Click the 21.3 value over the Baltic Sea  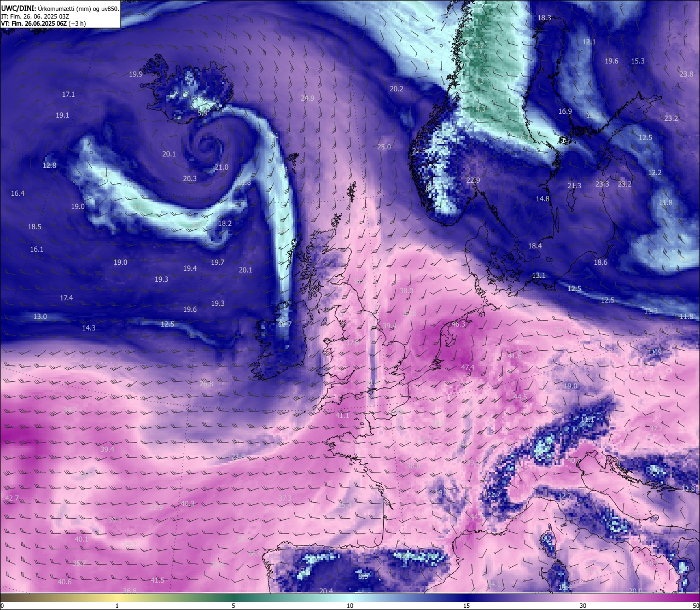[x=574, y=186]
